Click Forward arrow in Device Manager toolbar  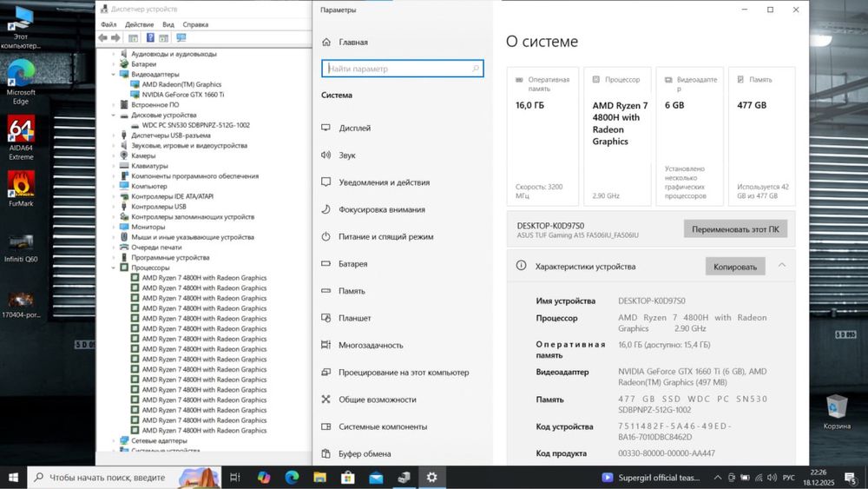coord(115,37)
